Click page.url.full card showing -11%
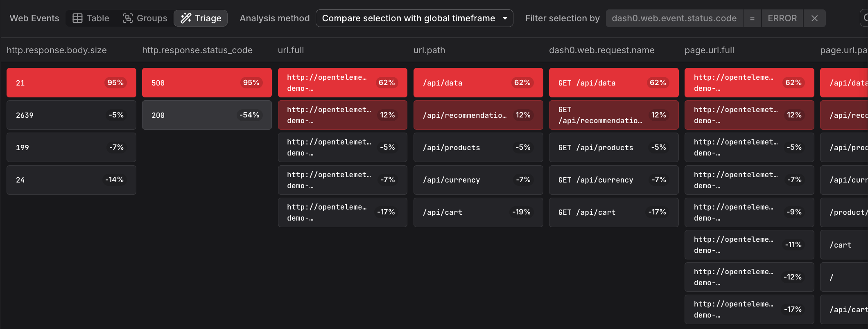 point(749,245)
